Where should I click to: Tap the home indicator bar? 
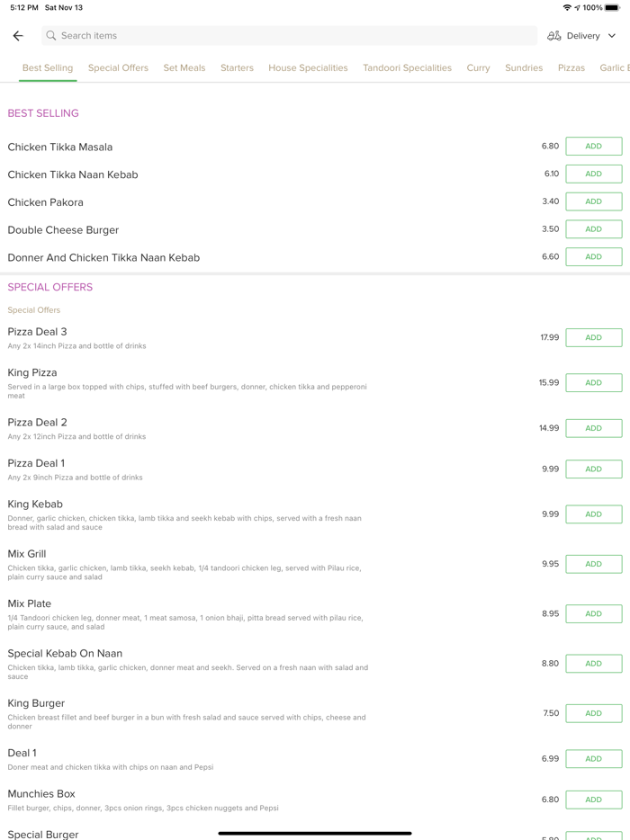pos(315,833)
